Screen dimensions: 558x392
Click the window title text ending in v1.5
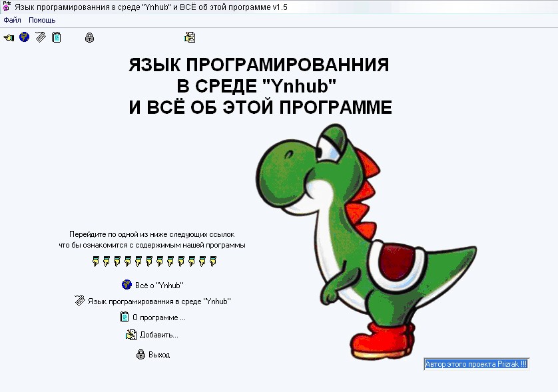click(151, 7)
